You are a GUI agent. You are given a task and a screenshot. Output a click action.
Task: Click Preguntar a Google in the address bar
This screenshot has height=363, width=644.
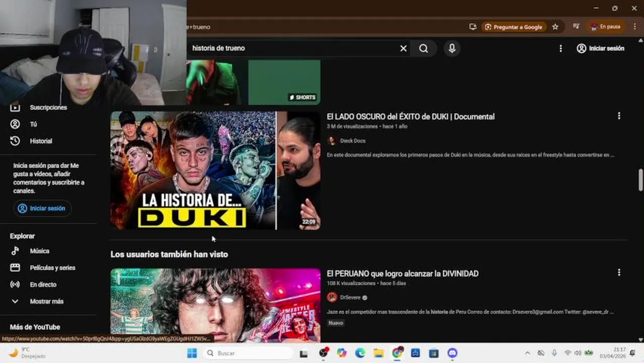tap(513, 27)
